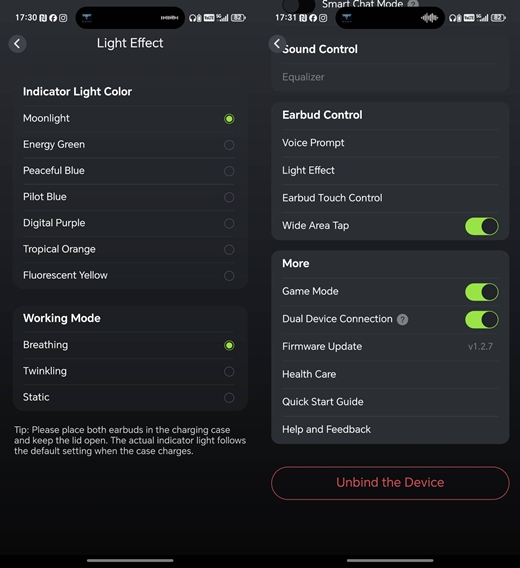The image size is (520, 568).
Task: Disable Game Mode toggle
Action: click(x=482, y=292)
